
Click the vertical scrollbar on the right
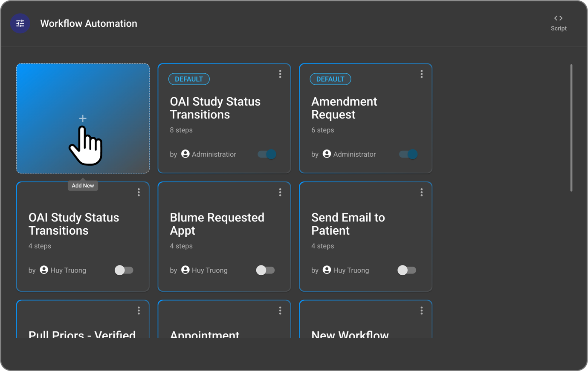571,128
